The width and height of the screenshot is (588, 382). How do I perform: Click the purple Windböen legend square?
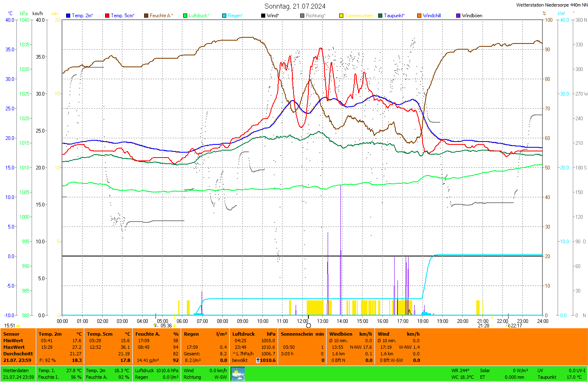click(x=458, y=16)
